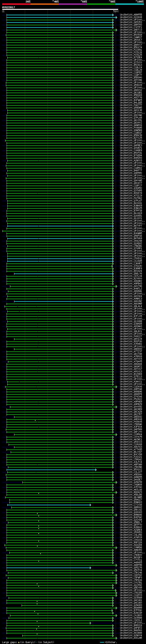The height and width of the screenshot is (644, 146).
Task: Open hit UniRef100_O65353
Action: pyautogui.click(x=131, y=22)
